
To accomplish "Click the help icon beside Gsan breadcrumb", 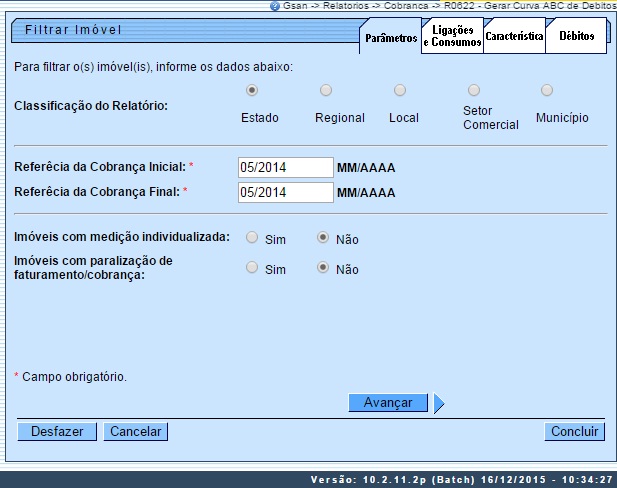I will pos(275,6).
